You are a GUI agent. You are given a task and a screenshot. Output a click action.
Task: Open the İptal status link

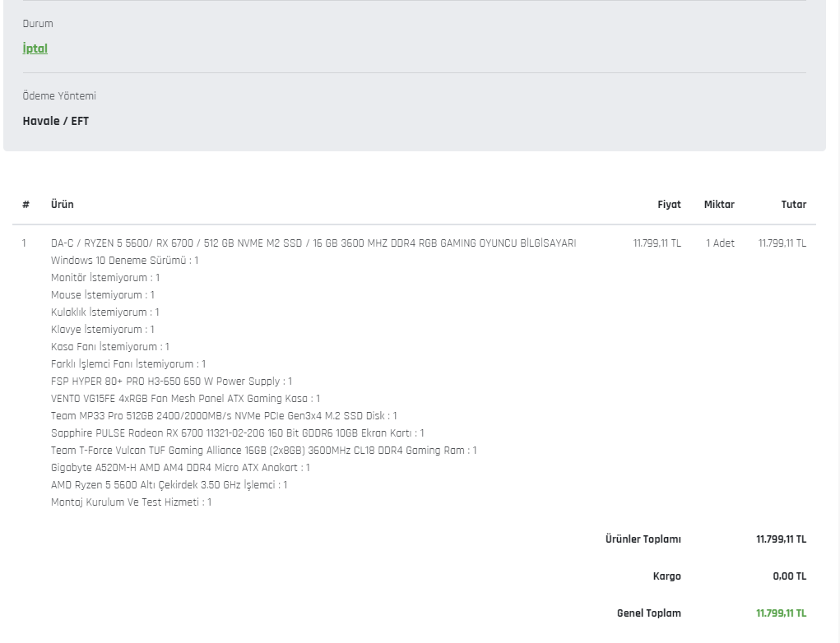click(35, 49)
